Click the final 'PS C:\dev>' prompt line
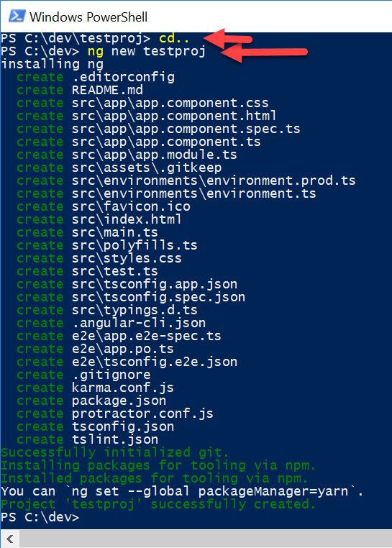The height and width of the screenshot is (548, 392). coord(40,517)
